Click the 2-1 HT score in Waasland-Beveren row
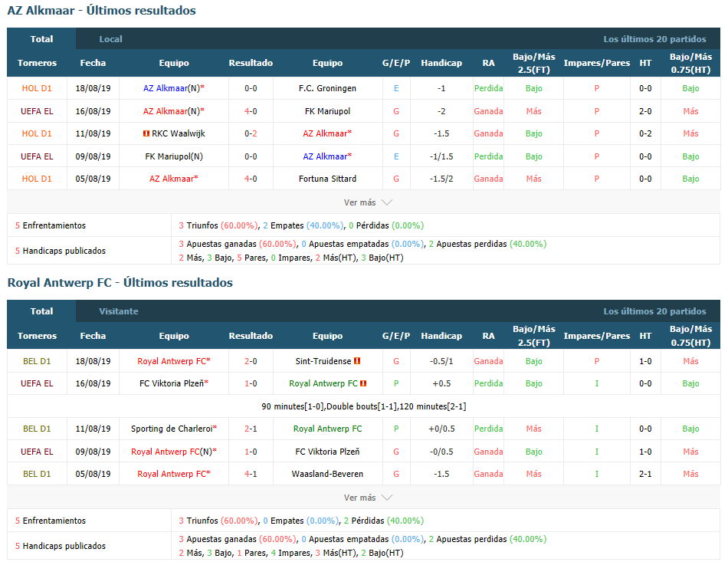The width and height of the screenshot is (728, 562). point(645,475)
